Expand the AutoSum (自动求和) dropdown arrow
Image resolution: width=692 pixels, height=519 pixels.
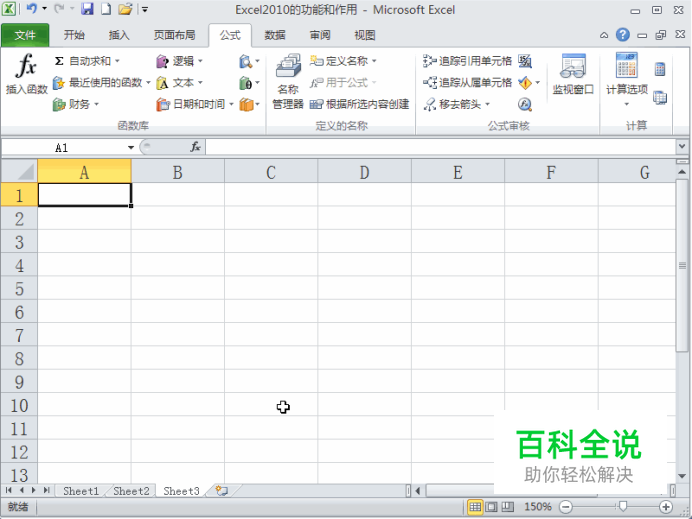click(x=117, y=61)
